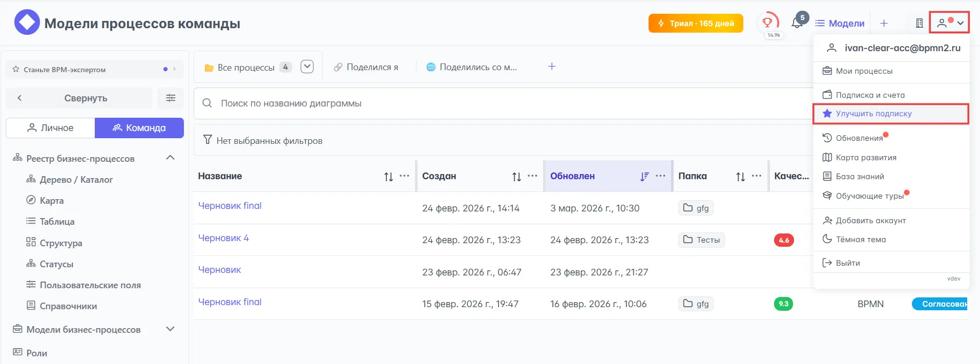Image resolution: width=980 pixels, height=364 pixels.
Task: Open the Поделился я tab
Action: [366, 67]
